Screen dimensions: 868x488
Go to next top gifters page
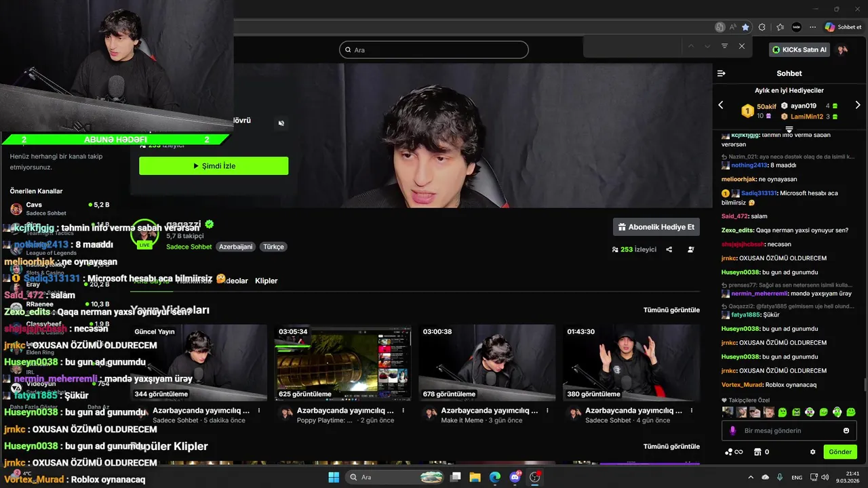tap(858, 105)
